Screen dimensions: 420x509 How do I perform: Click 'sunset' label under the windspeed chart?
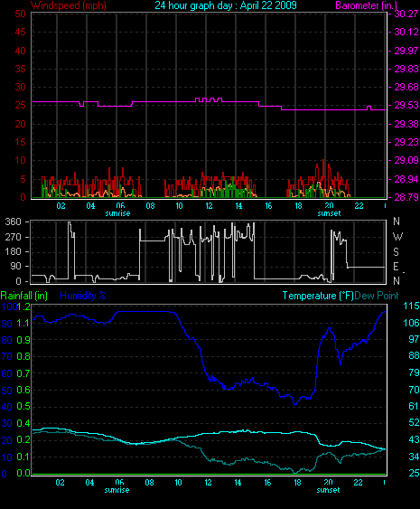[329, 213]
